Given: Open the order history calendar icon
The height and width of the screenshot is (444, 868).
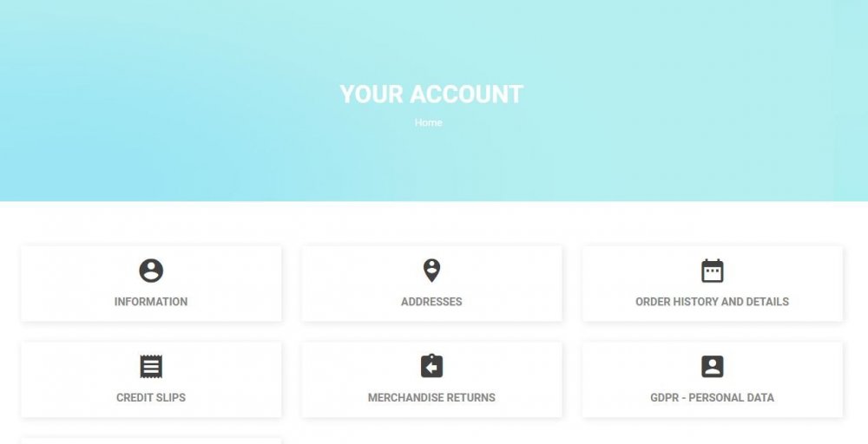Looking at the screenshot, I should coord(712,271).
